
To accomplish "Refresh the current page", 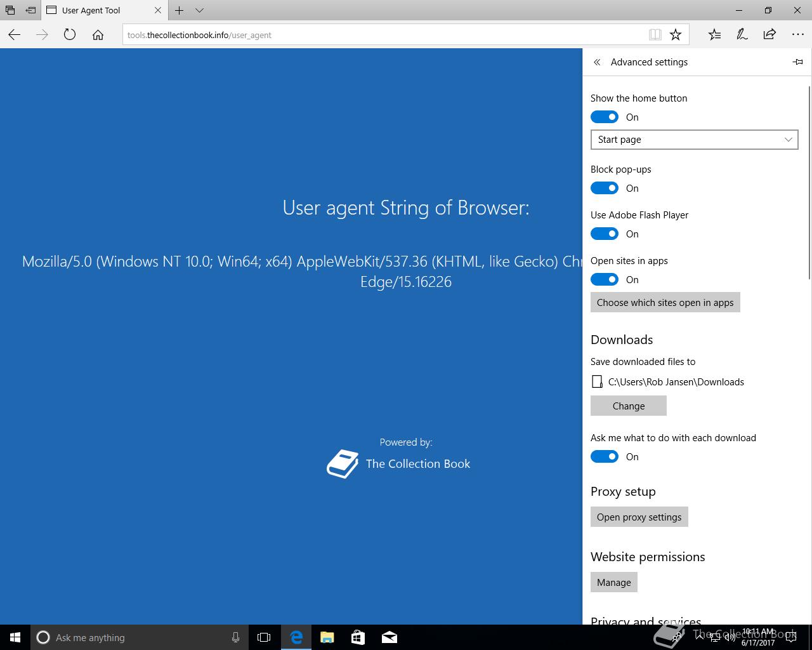I will click(70, 35).
